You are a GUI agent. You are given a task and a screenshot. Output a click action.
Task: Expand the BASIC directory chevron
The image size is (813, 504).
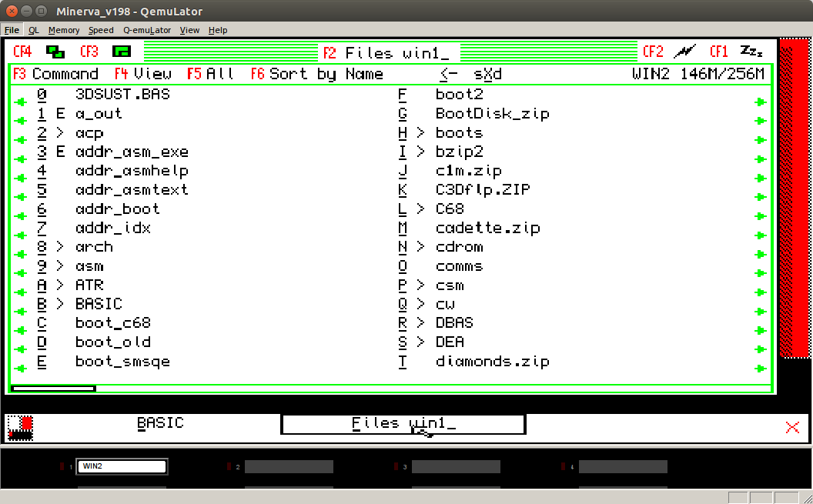click(x=60, y=303)
